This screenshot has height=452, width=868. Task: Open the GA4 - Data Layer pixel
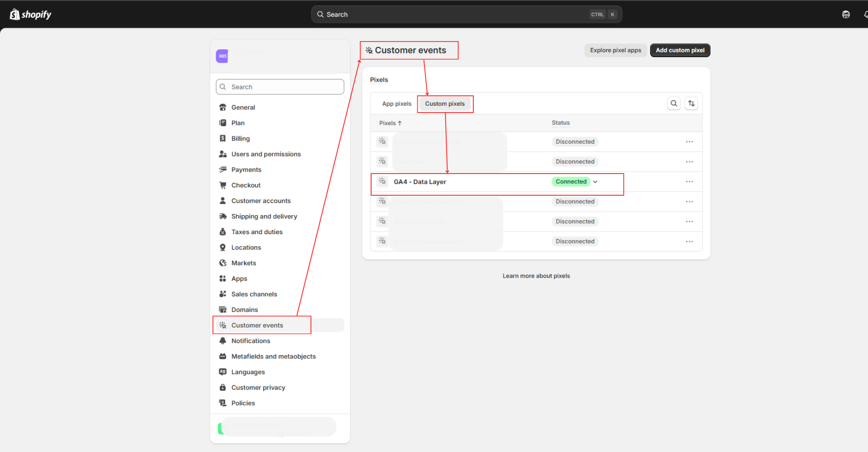pos(420,182)
